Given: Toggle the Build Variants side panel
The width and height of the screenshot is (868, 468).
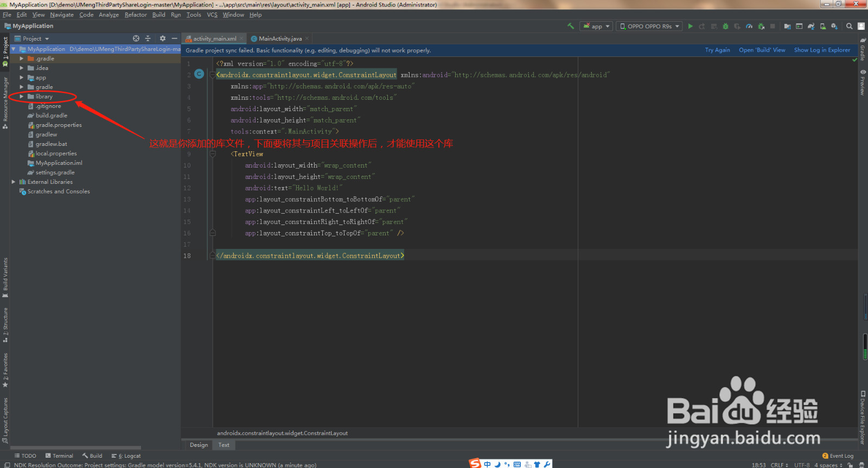Looking at the screenshot, I should pos(5,278).
